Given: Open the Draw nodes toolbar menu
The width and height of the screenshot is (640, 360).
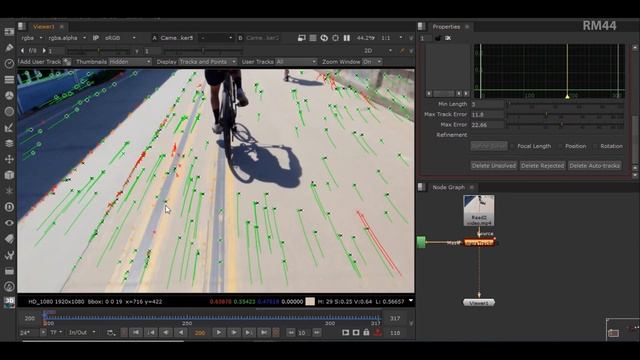Looking at the screenshot, I should [9, 48].
